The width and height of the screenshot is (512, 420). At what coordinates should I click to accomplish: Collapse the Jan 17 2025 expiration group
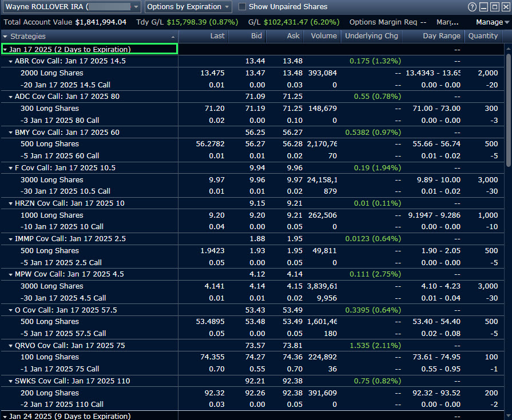coord(5,50)
